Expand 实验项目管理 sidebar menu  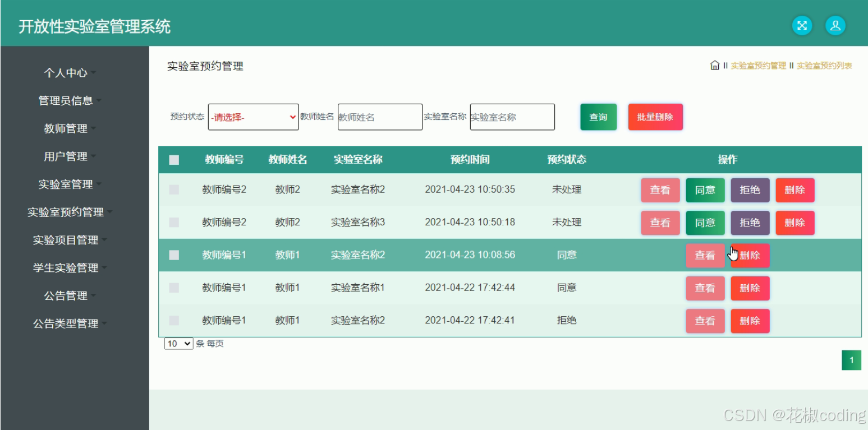pos(70,240)
